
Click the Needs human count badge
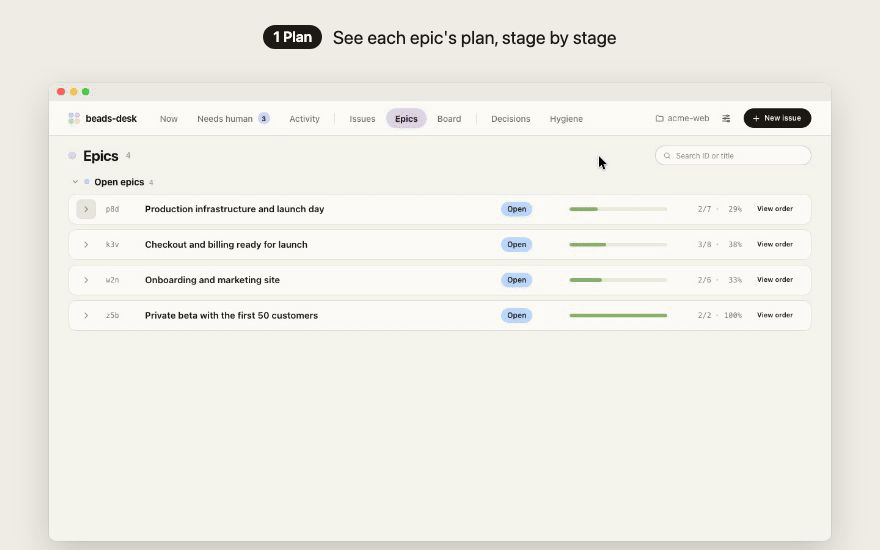(x=264, y=118)
